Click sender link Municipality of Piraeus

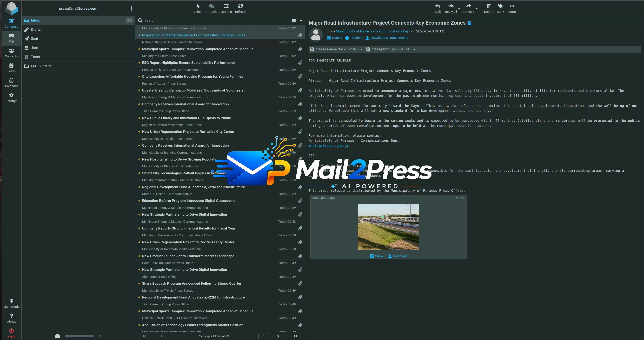pos(373,31)
